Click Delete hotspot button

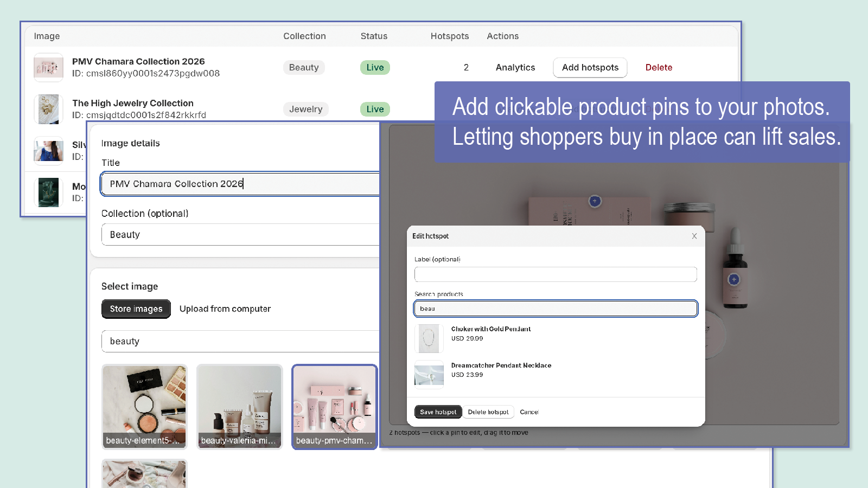pos(488,412)
